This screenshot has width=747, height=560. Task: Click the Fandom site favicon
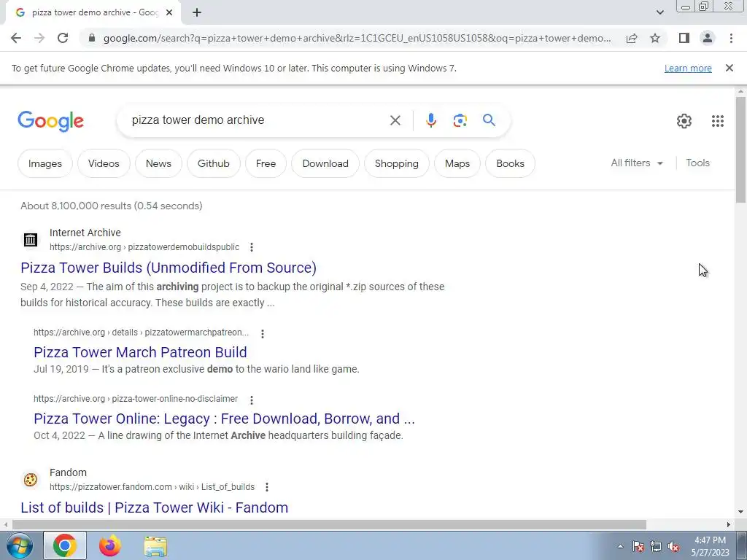click(x=31, y=480)
